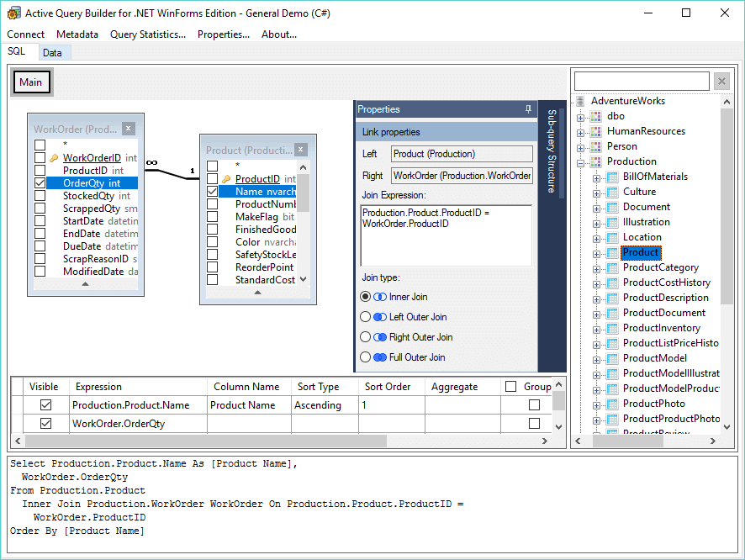745x560 pixels.
Task: Uncheck the OrderQty field checkbox
Action: point(40,182)
